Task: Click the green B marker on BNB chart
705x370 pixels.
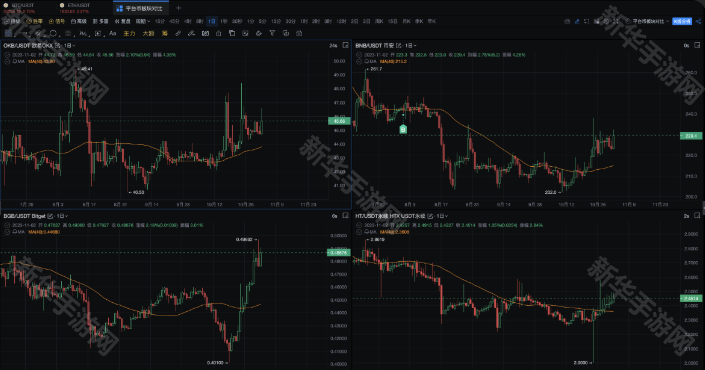Action: tap(403, 129)
